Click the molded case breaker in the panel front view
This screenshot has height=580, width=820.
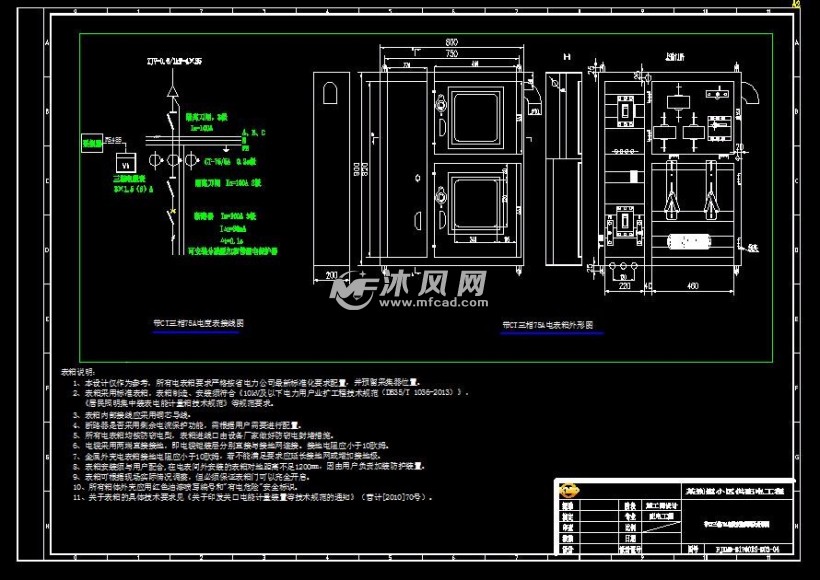click(x=625, y=112)
